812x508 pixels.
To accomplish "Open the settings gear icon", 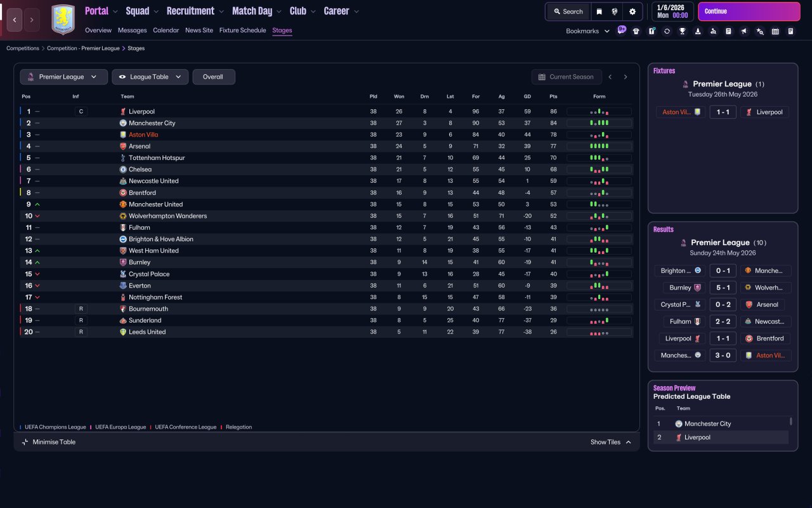I will (x=632, y=11).
